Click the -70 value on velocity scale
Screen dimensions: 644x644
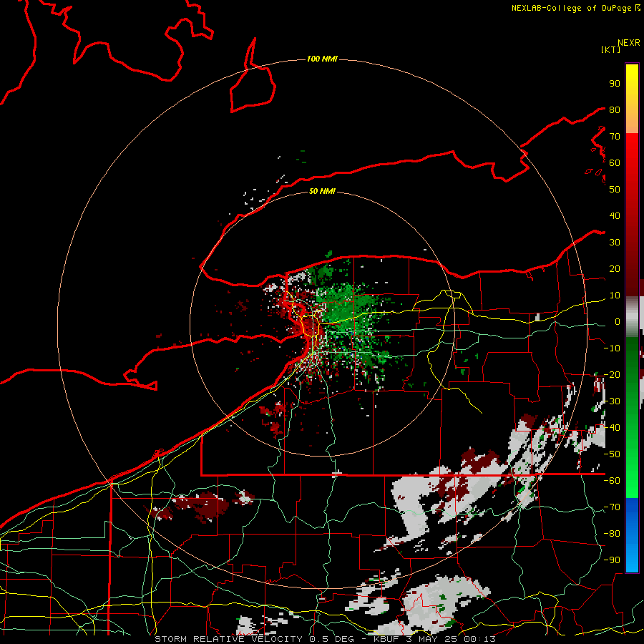pos(612,507)
